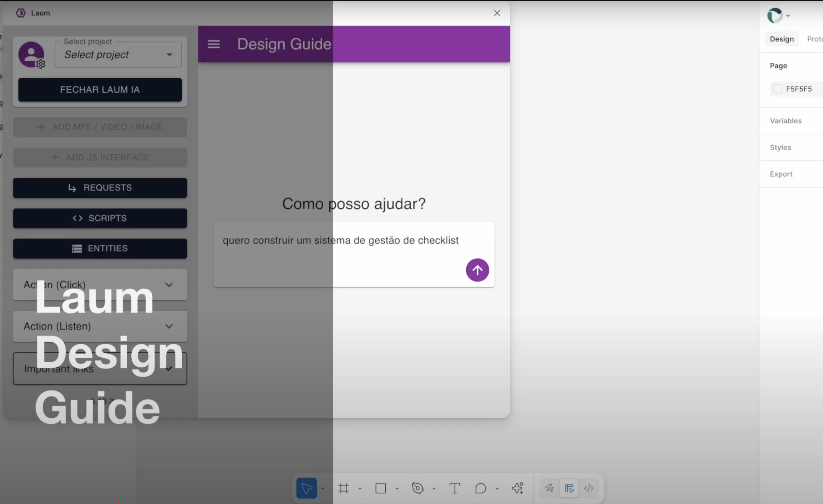Image resolution: width=823 pixels, height=504 pixels.
Task: Toggle Dev Mode code icon
Action: (x=588, y=488)
